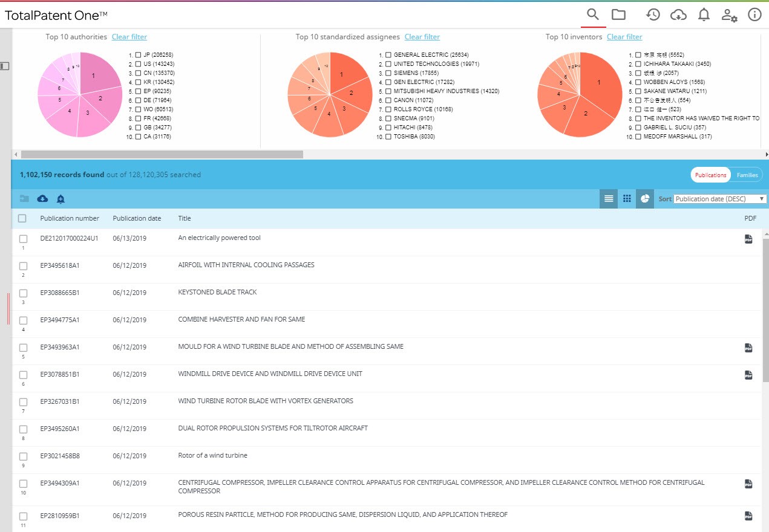Open the search history clock icon
Viewport: 769px width, 532px height.
pos(653,15)
